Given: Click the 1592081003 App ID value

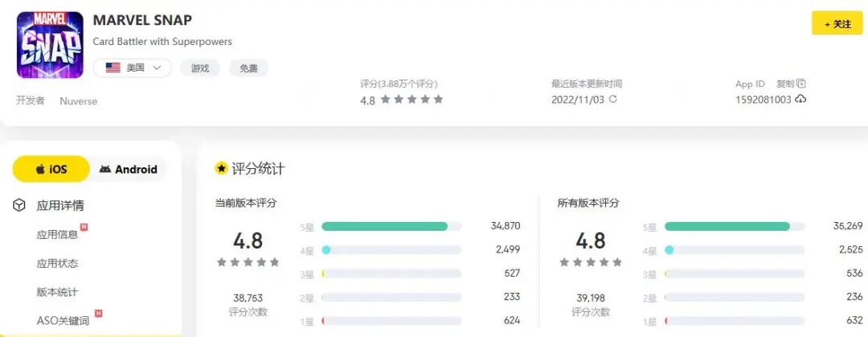Looking at the screenshot, I should [763, 101].
